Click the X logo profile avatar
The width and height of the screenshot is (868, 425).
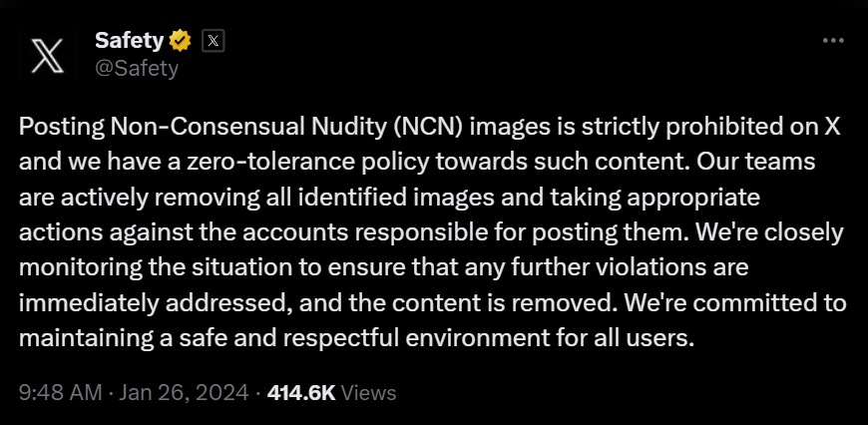pos(48,55)
